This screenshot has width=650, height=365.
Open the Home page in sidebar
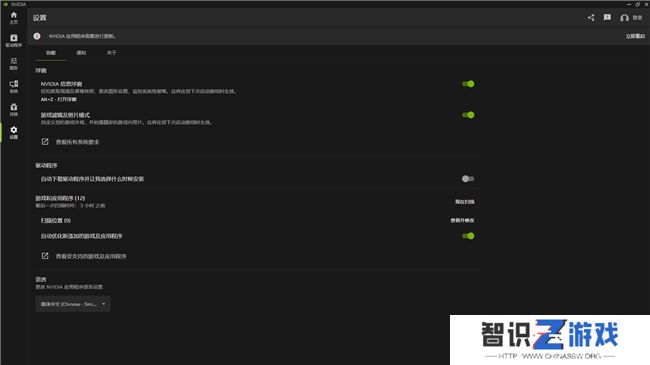click(14, 17)
